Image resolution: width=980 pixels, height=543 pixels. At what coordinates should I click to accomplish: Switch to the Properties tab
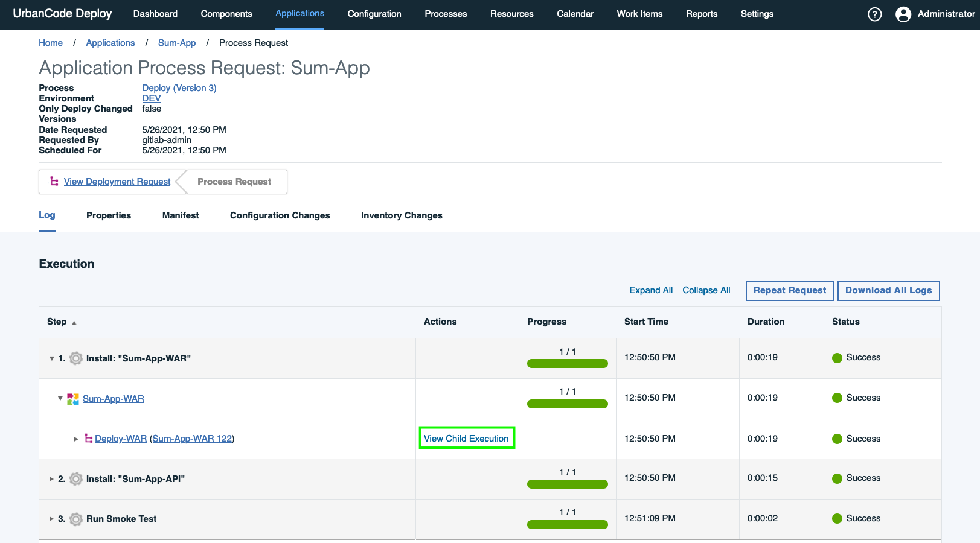(109, 215)
